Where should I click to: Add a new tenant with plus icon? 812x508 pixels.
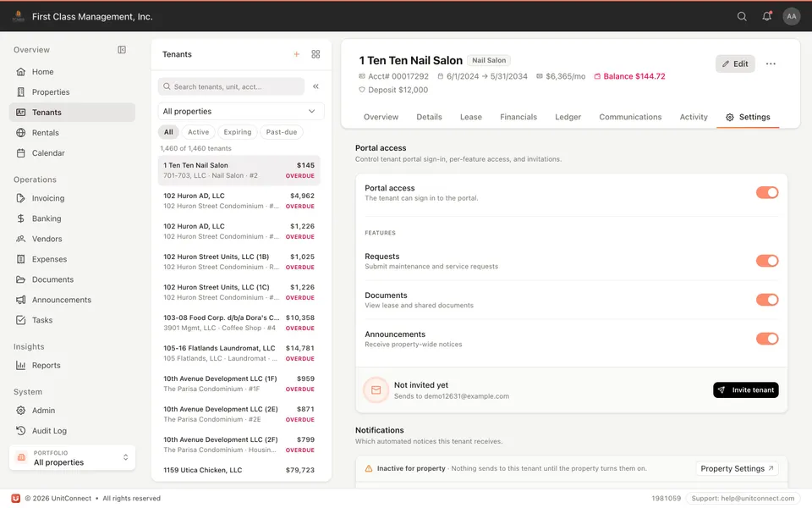297,54
